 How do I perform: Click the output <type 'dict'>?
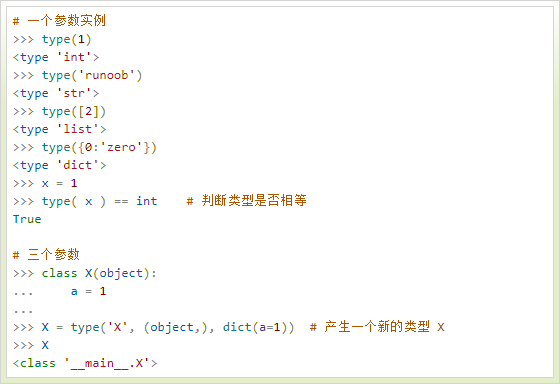click(60, 165)
